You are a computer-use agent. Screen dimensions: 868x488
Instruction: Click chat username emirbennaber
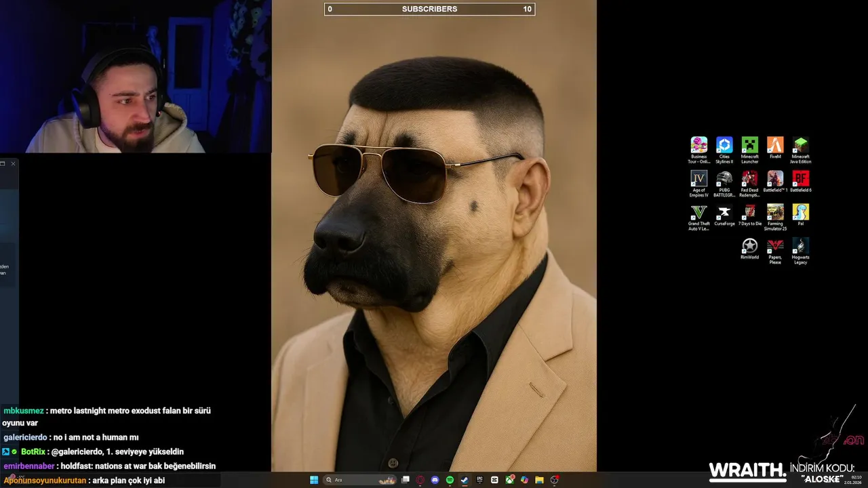click(x=29, y=466)
